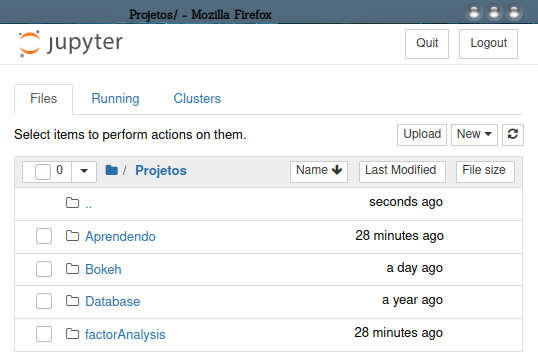Check the Bokeh folder checkbox
The width and height of the screenshot is (538, 363).
point(44,269)
